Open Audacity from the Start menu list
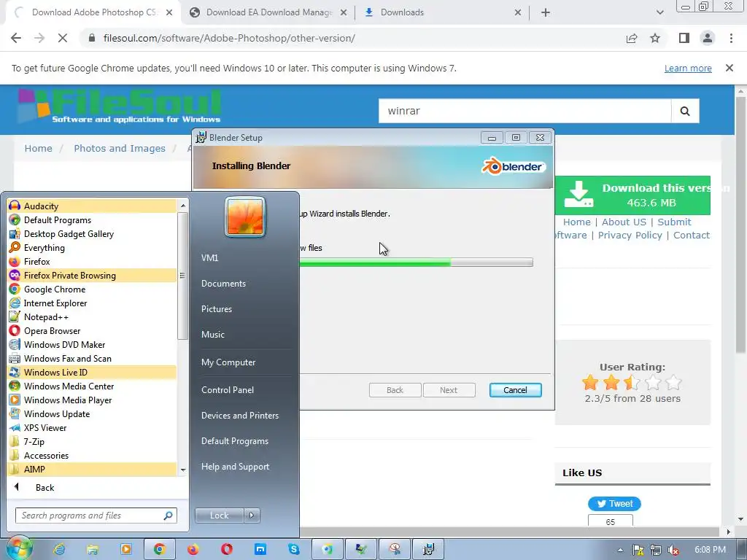The height and width of the screenshot is (560, 747). pos(92,206)
